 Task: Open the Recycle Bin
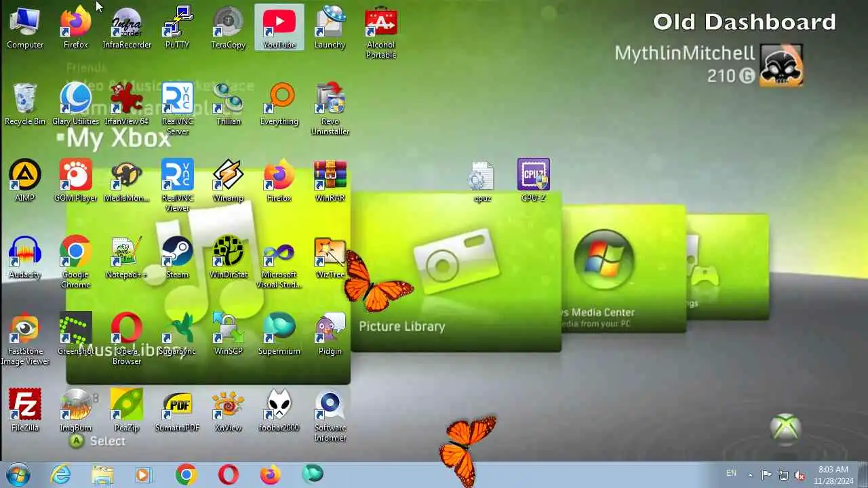25,105
